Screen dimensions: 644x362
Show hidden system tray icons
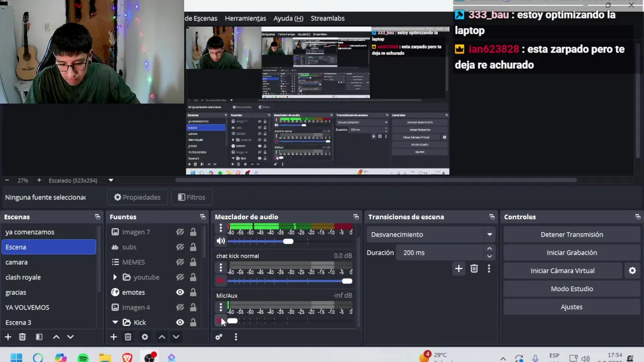click(503, 358)
